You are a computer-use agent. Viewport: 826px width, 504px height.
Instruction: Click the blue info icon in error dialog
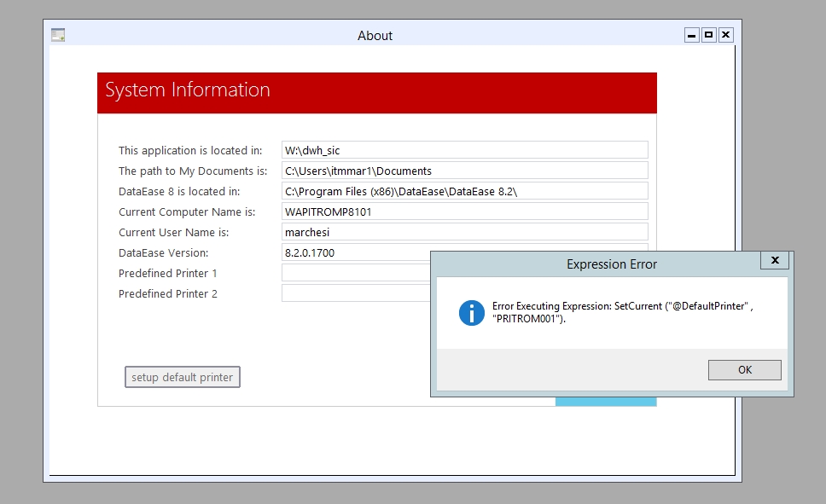472,313
